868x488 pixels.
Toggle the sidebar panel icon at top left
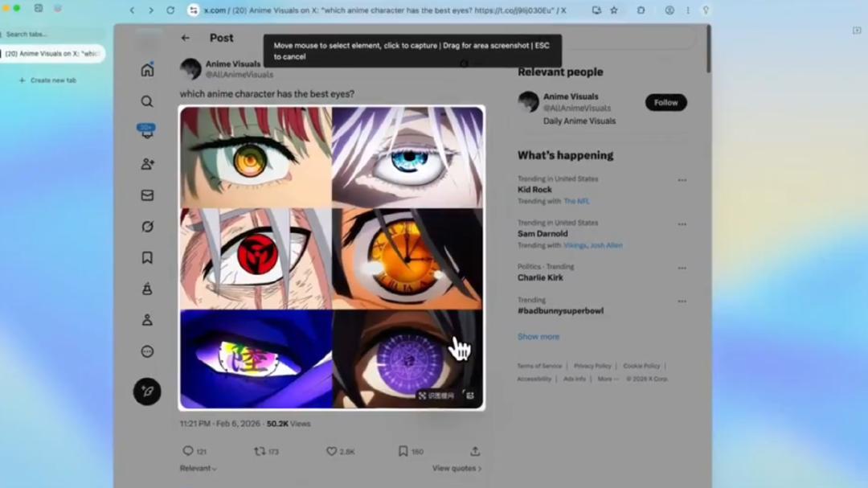tap(39, 8)
